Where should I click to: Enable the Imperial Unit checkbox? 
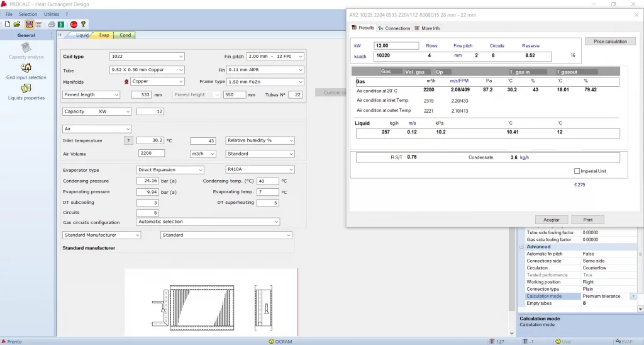tap(577, 171)
